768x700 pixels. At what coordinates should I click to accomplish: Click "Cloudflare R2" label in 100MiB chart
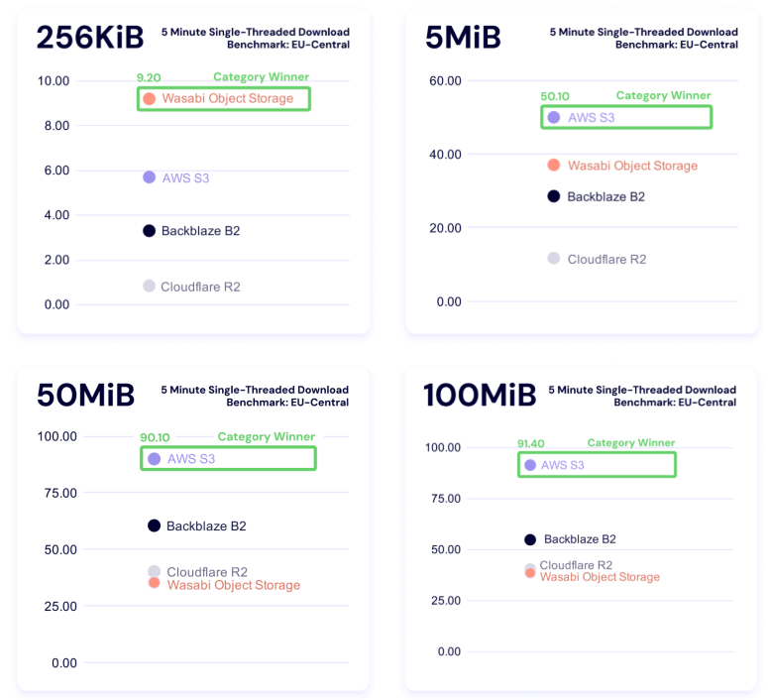(x=576, y=565)
